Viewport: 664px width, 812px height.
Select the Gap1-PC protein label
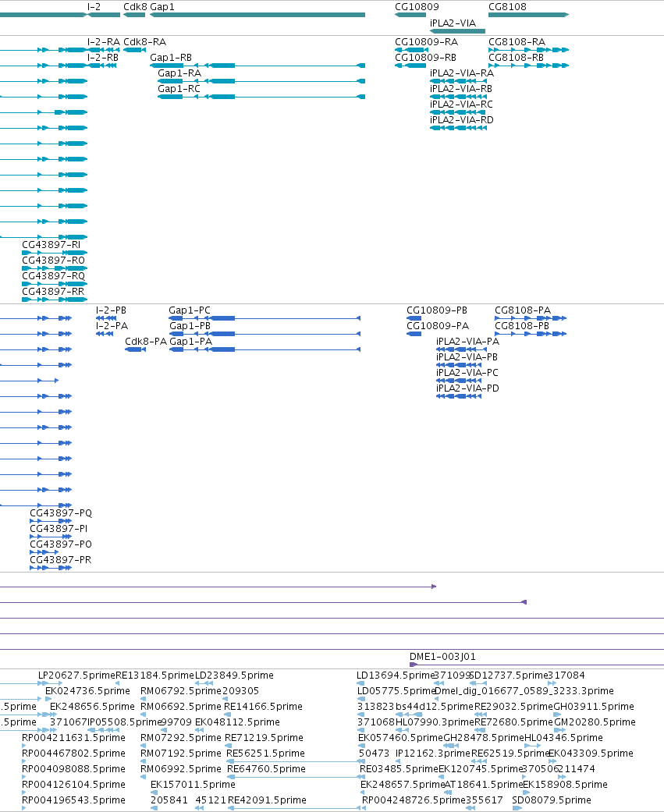click(190, 310)
